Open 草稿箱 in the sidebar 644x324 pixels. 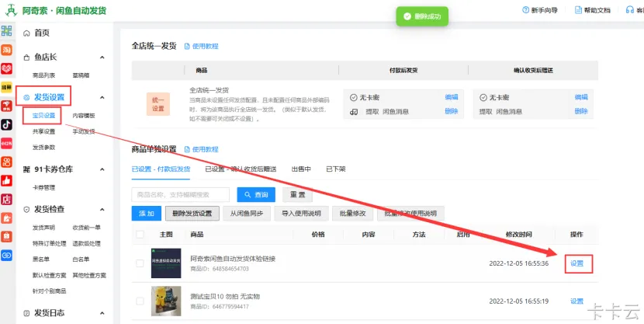81,75
